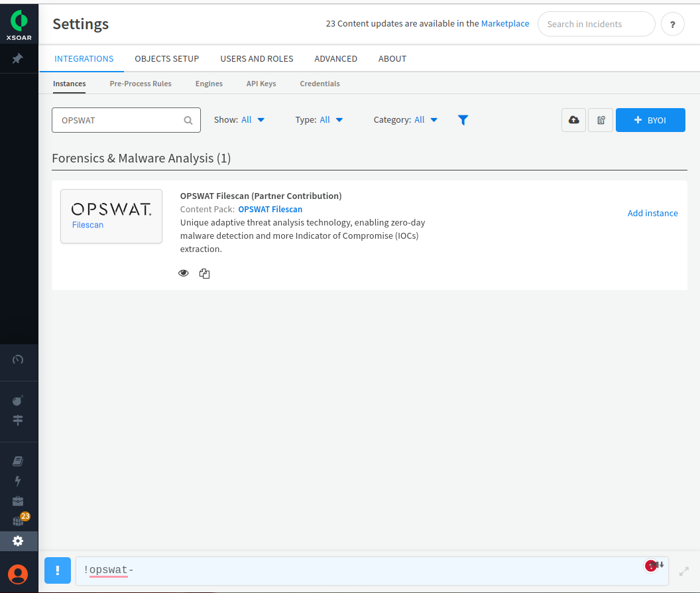This screenshot has height=593, width=700.
Task: Click the copy icon under OPSWAT Filescan
Action: click(x=204, y=273)
